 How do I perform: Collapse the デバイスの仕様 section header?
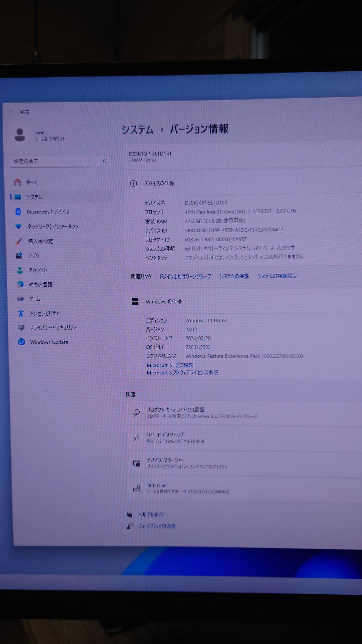[x=243, y=183]
